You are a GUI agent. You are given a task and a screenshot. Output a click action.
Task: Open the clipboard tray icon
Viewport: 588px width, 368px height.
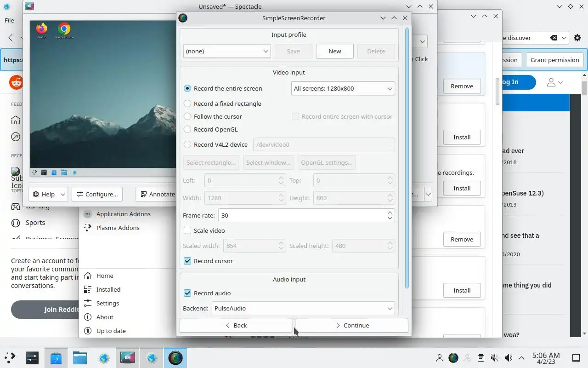pyautogui.click(x=481, y=358)
